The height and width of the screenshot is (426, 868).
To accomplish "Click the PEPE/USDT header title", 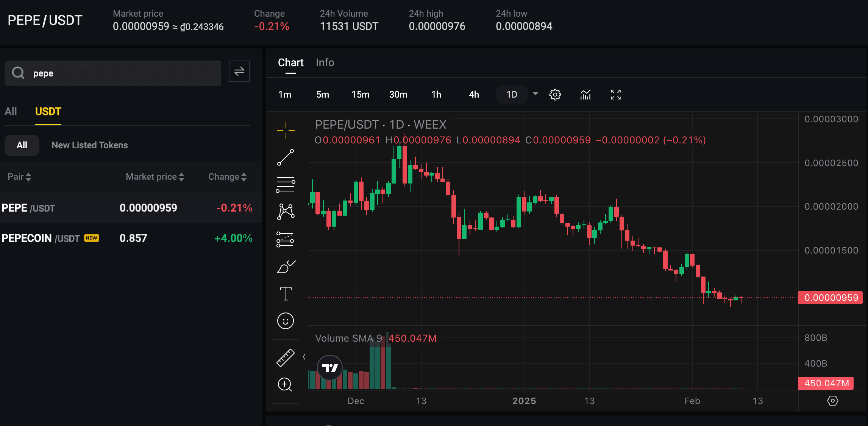I will coord(45,20).
